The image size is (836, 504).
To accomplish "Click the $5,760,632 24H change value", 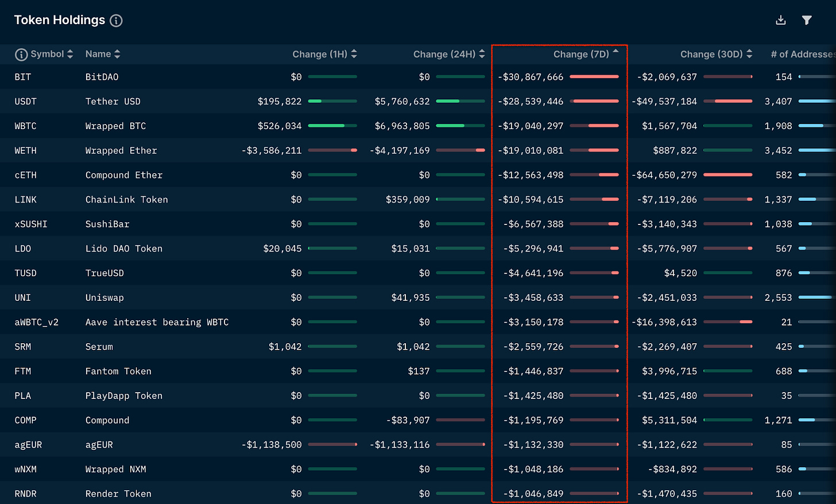I will coord(402,102).
